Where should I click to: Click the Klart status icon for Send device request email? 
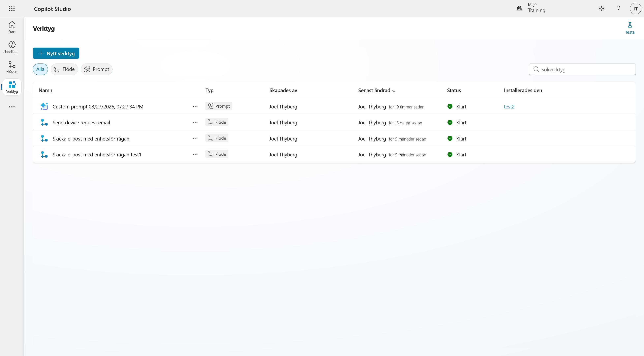[x=450, y=122]
